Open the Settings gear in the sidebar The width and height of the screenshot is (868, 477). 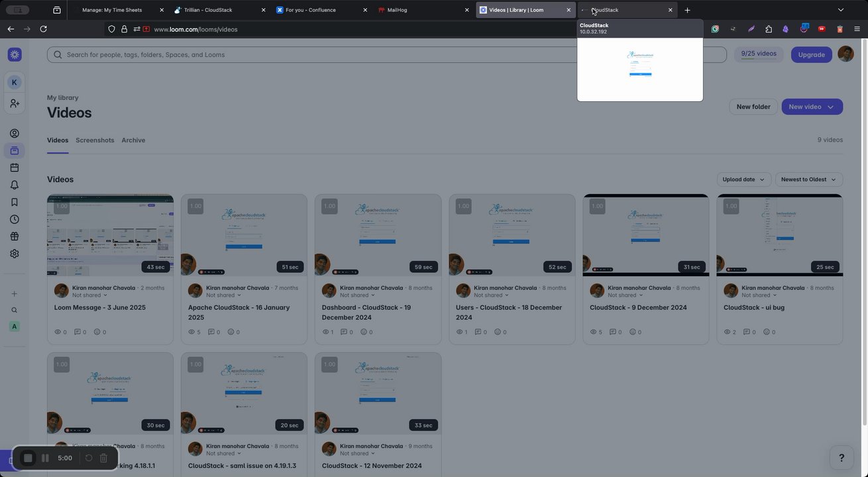click(15, 254)
